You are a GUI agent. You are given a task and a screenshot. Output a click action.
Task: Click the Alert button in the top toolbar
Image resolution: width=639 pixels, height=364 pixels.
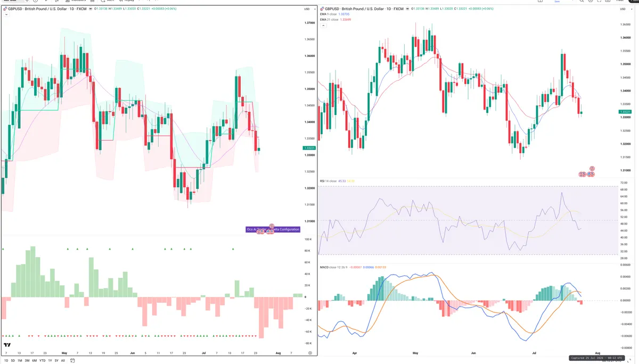[108, 1]
